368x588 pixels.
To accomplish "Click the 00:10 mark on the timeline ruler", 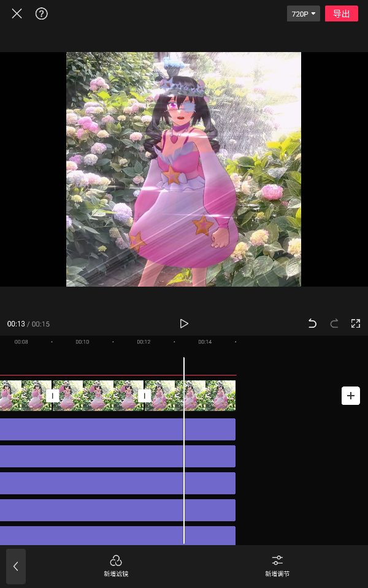I will [x=82, y=342].
